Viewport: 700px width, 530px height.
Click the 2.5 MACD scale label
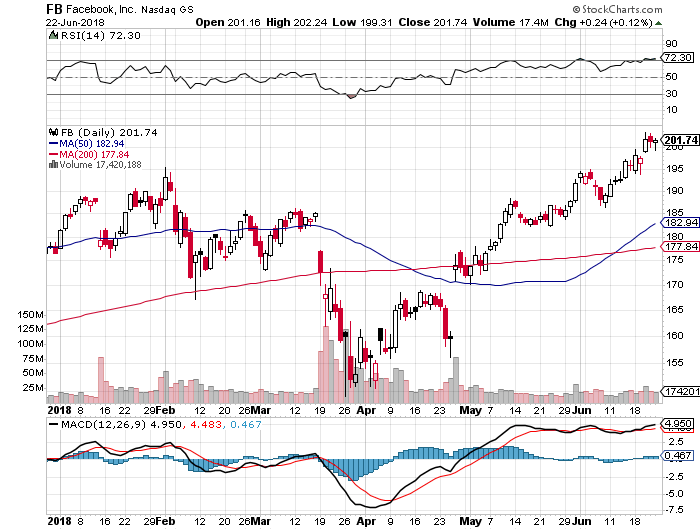coord(676,442)
